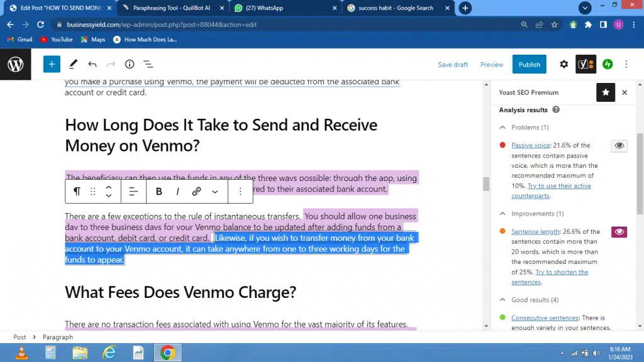
Task: Click the block inserter plus button
Action: pyautogui.click(x=52, y=64)
